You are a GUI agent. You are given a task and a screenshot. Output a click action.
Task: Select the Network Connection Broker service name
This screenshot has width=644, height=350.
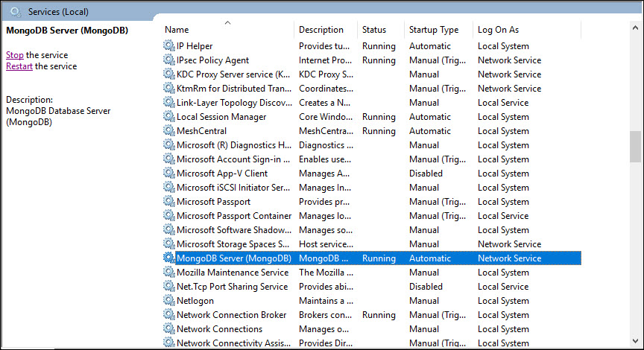click(232, 315)
